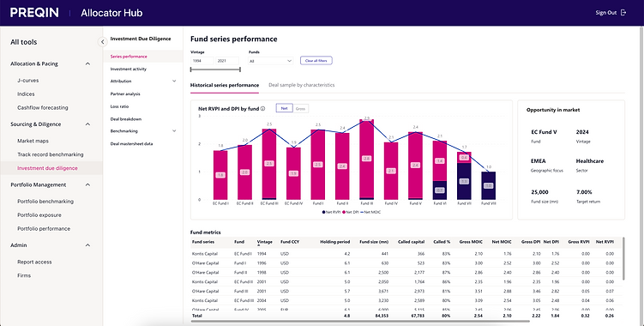Viewport: 644px width, 326px height.
Task: Click the info icon beside chart title
Action: pos(263,109)
